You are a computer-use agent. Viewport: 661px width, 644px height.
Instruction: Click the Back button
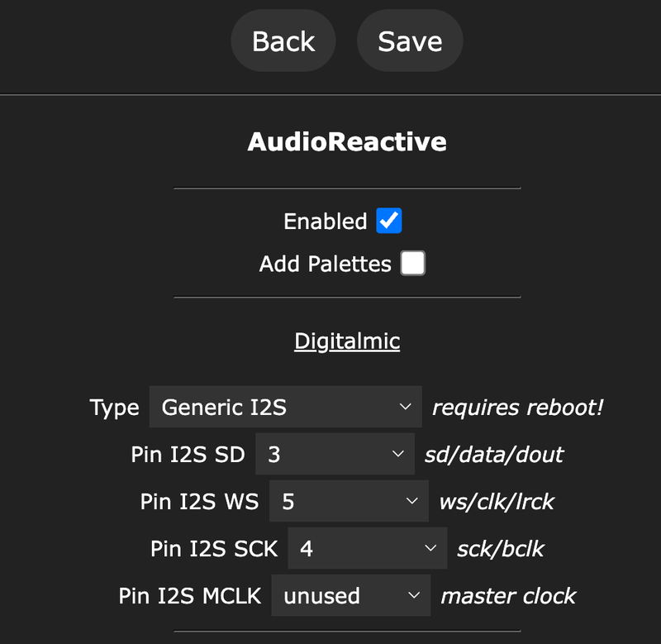coord(283,41)
